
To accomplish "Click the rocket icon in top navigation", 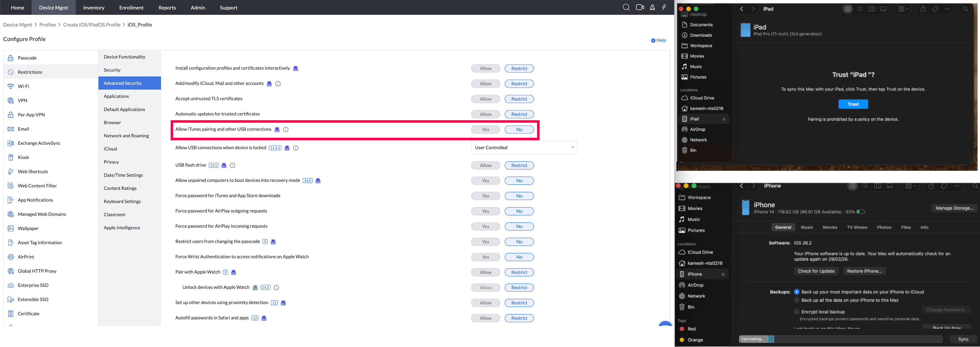I will (652, 7).
